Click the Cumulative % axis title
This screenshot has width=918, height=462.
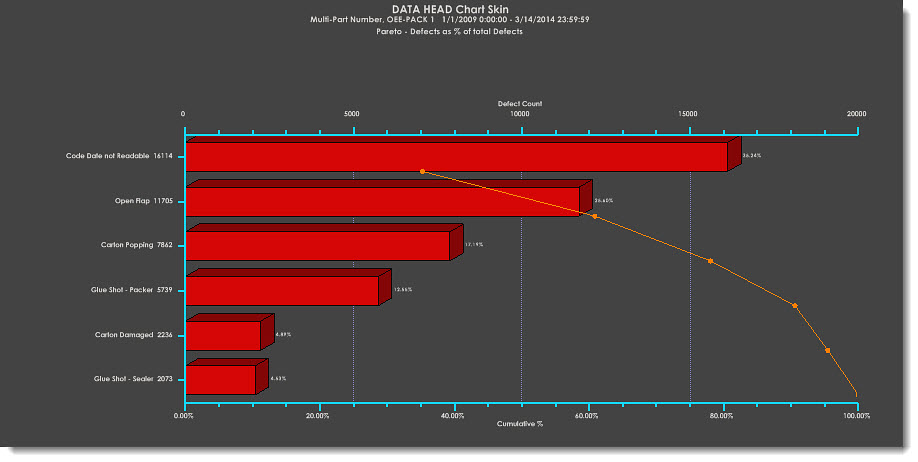pos(519,424)
